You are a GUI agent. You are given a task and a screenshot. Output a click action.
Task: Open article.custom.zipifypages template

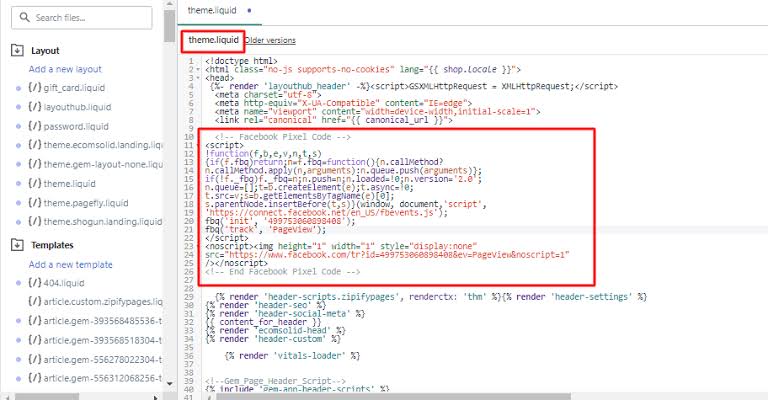103,302
